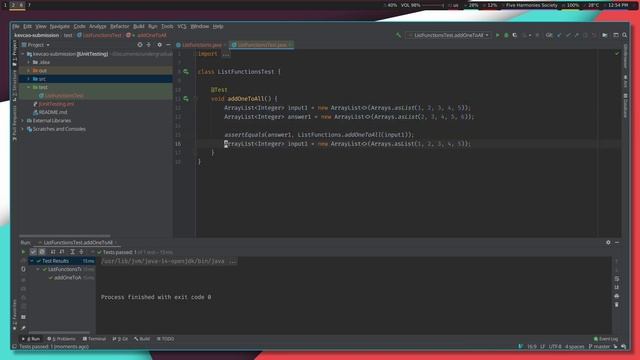
Task: Toggle Show Ignored tests button
Action: click(42, 252)
